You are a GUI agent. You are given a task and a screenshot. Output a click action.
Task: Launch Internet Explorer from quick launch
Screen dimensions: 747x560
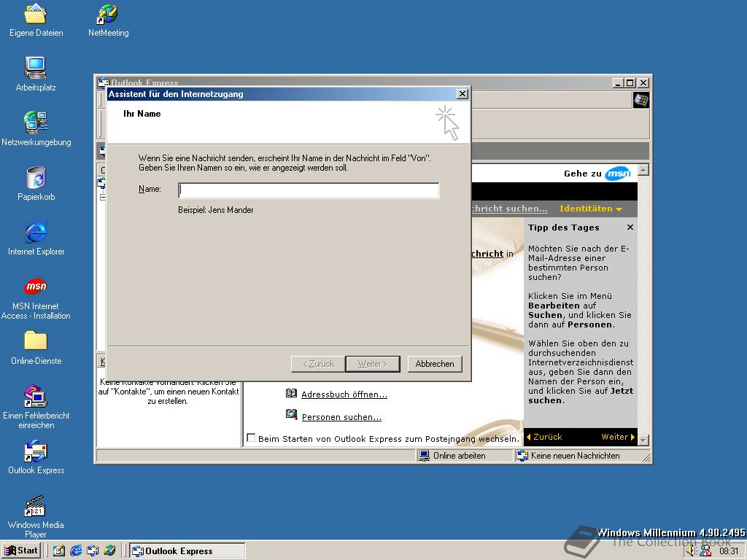(76, 551)
